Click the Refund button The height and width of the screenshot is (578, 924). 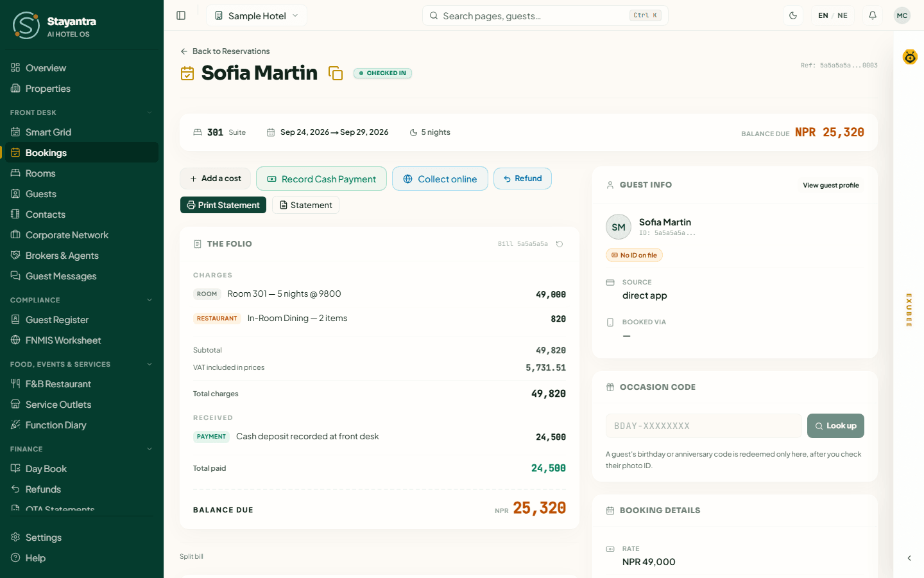pos(522,179)
